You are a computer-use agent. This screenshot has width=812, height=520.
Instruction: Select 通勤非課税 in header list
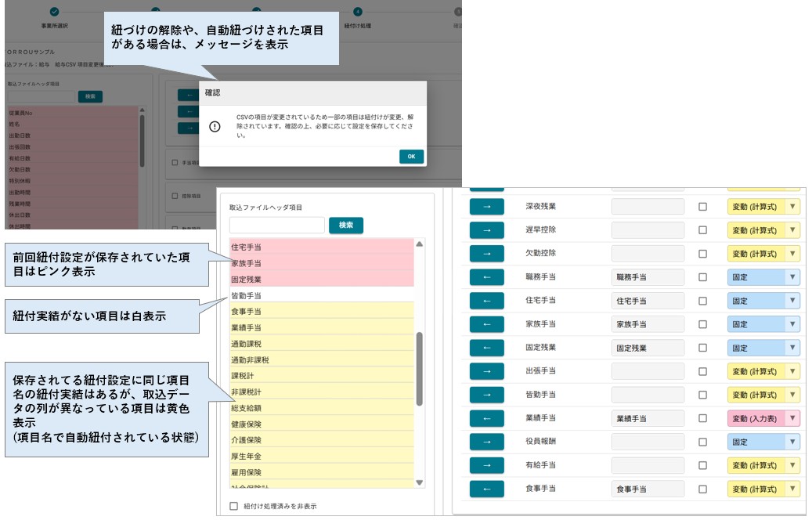322,360
